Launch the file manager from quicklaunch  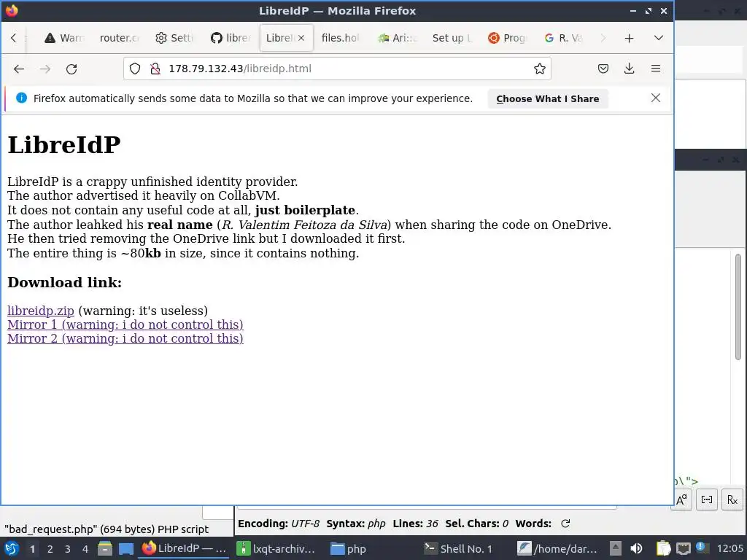point(105,549)
